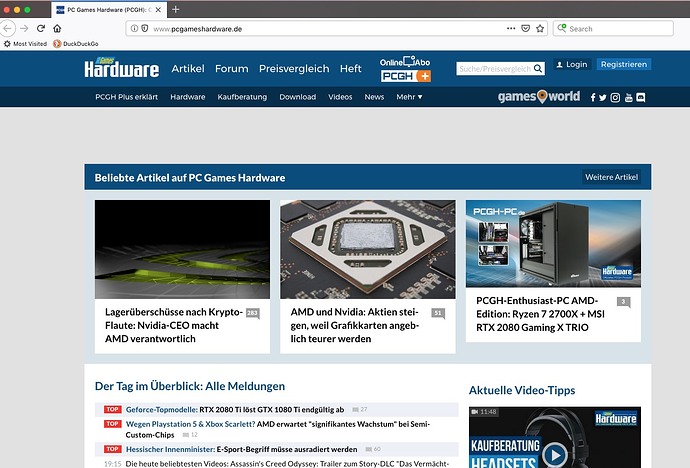Click the PC Games Hardware logo
The image size is (690, 468).
pos(122,68)
